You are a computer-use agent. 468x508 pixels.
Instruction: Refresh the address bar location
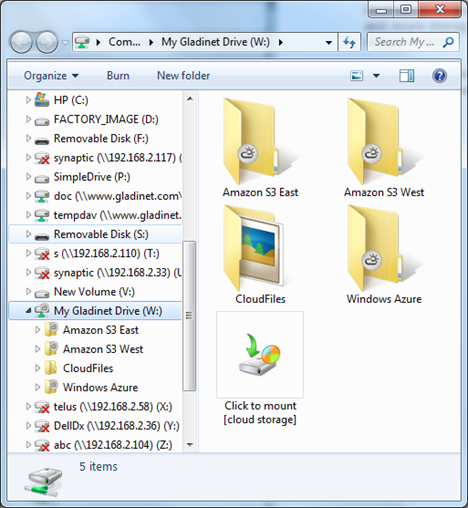point(349,42)
